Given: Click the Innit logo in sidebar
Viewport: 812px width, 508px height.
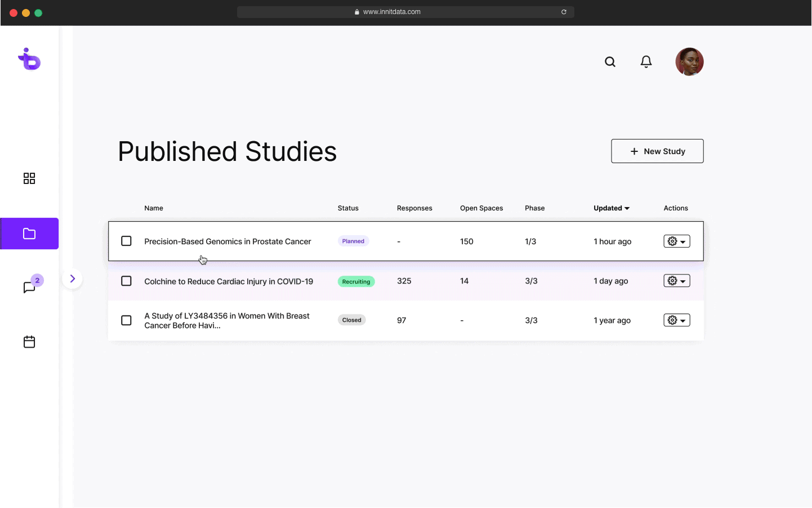Looking at the screenshot, I should tap(29, 59).
